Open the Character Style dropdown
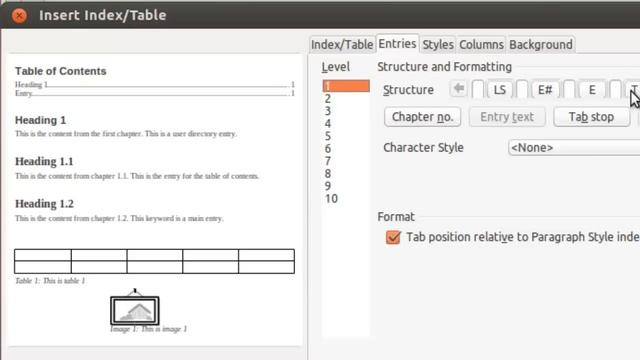The image size is (640, 360). point(574,148)
